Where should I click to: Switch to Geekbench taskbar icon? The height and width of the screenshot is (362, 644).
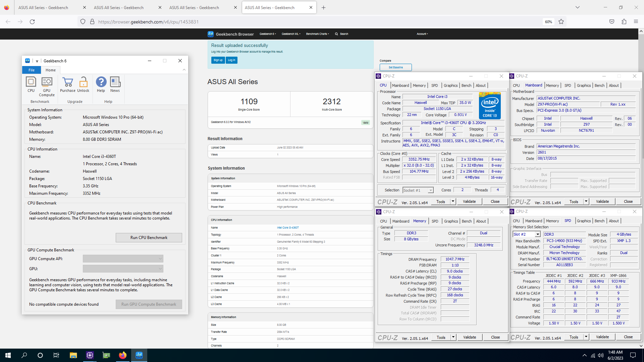[x=139, y=355]
